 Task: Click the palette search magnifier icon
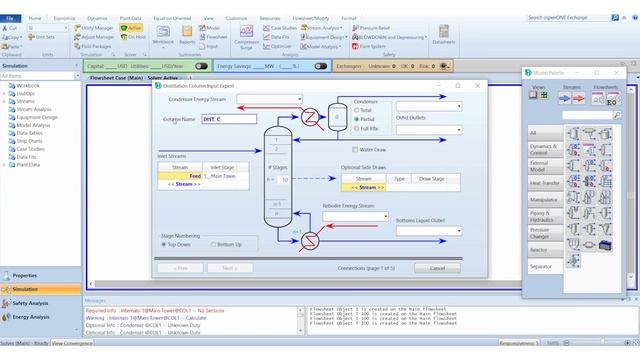[x=617, y=116]
